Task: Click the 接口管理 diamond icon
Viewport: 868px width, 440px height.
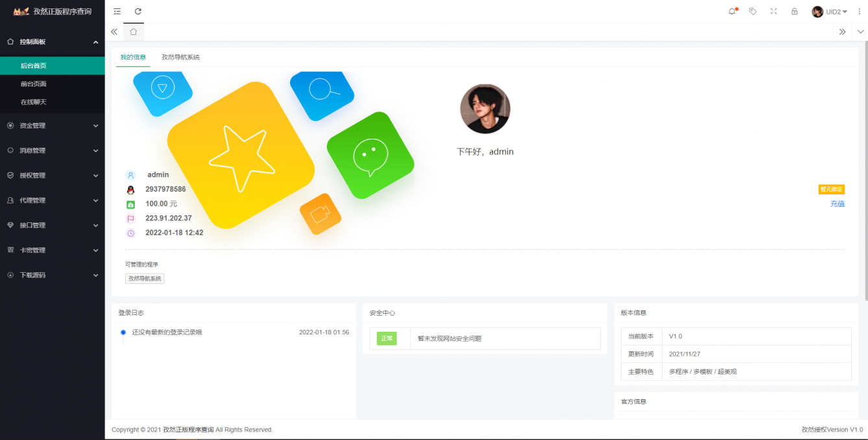Action: 10,225
